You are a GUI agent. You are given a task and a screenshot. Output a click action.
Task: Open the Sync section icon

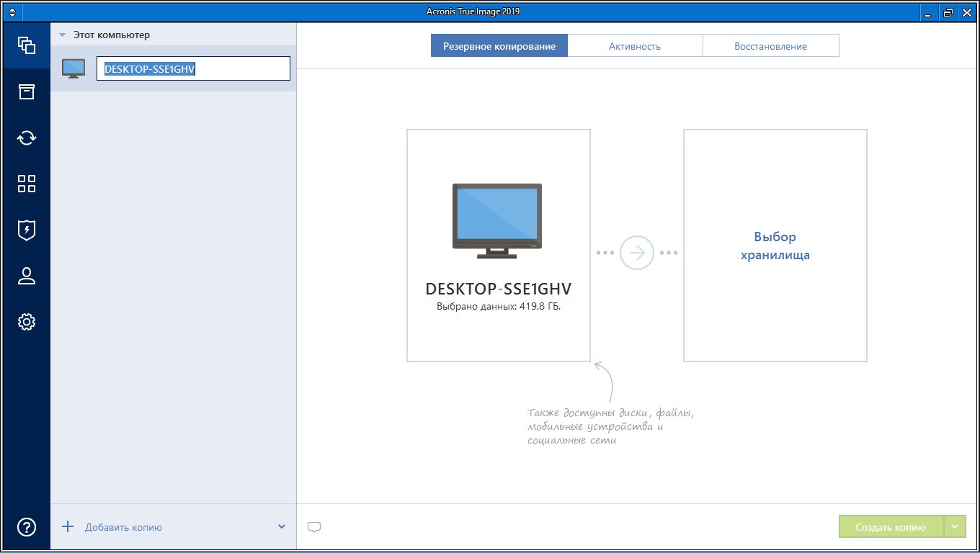click(27, 138)
